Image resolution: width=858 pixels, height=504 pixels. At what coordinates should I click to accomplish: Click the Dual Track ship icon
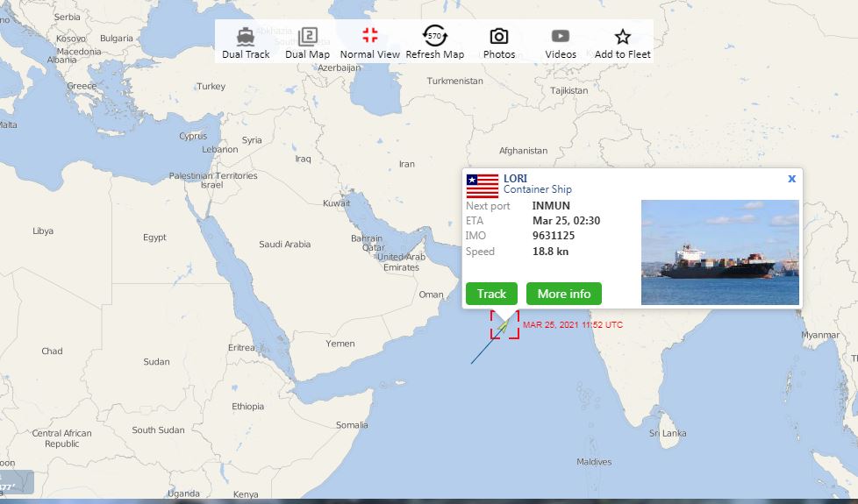pyautogui.click(x=246, y=37)
